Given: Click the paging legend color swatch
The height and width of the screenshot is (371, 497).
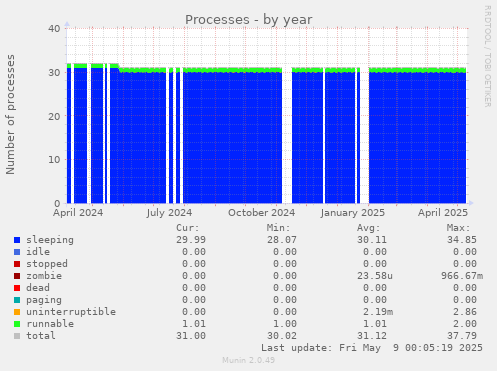Looking at the screenshot, I should [x=17, y=300].
